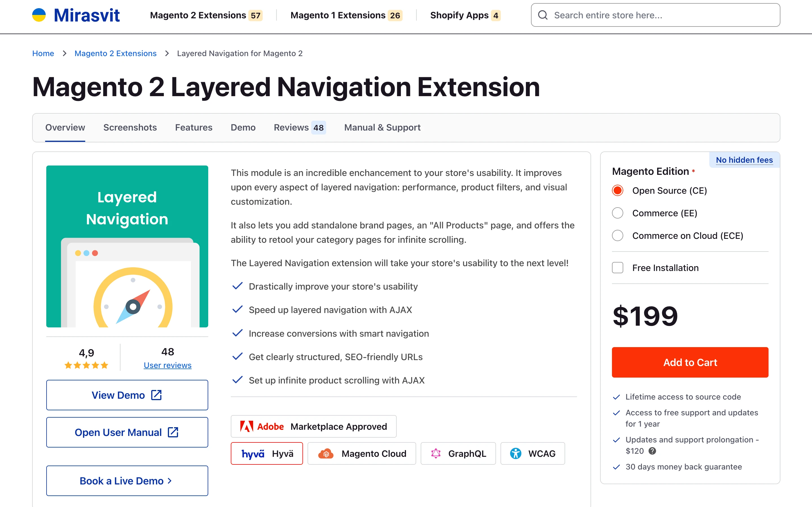Select the Open Source (CE) edition

(618, 190)
